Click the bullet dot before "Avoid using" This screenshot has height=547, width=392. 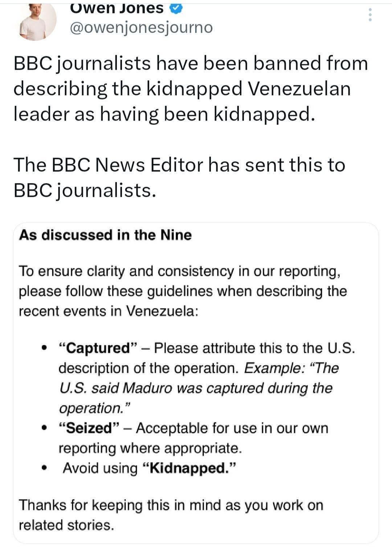click(x=44, y=468)
